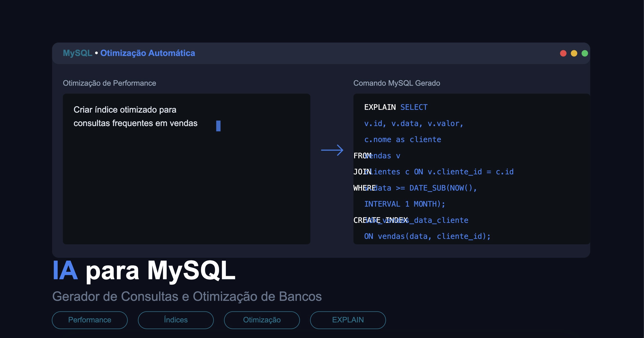Click the yellow minimize dot

point(574,53)
